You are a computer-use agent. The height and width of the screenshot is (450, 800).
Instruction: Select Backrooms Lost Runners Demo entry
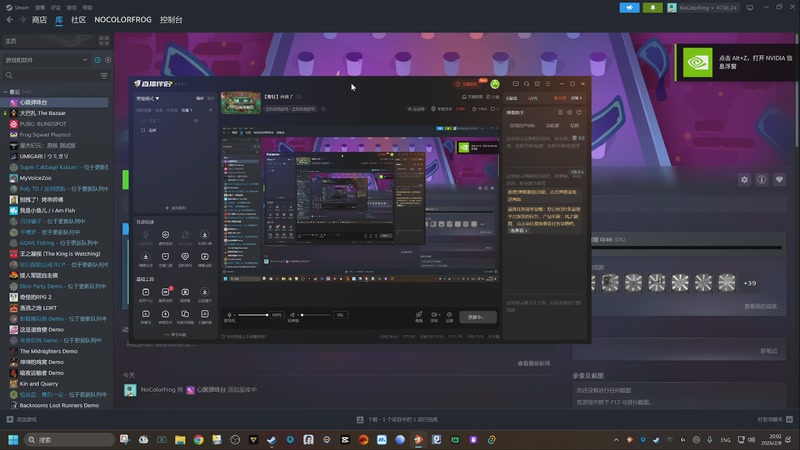click(56, 405)
